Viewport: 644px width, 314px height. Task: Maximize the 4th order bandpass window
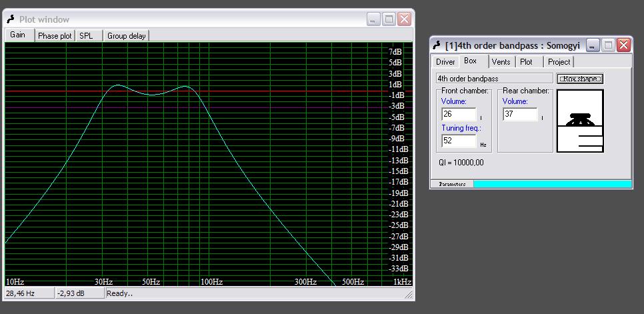(608, 45)
